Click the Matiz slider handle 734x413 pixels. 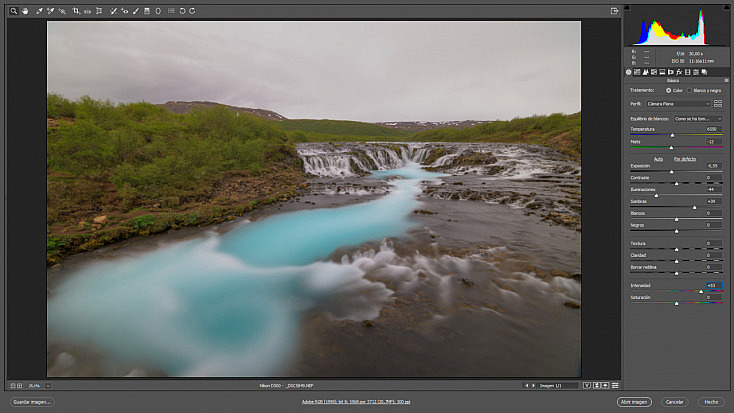point(671,148)
